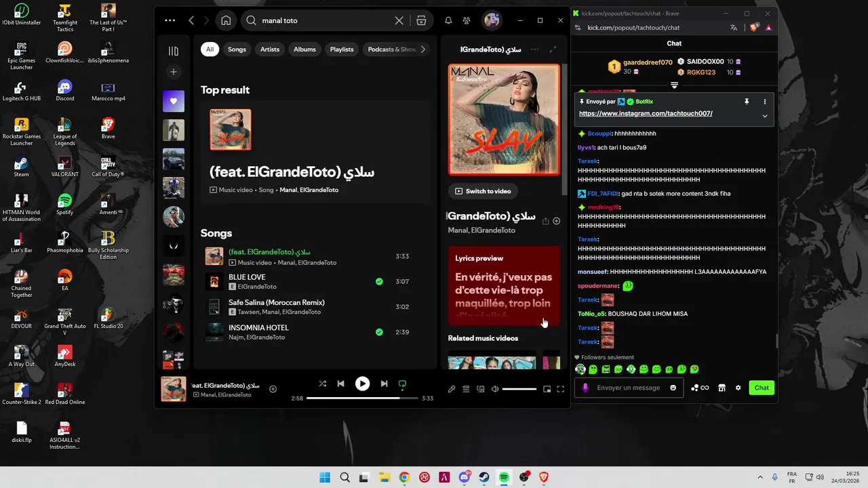Open the Windows Start menu
Screen dimensions: 868x488
click(325, 477)
